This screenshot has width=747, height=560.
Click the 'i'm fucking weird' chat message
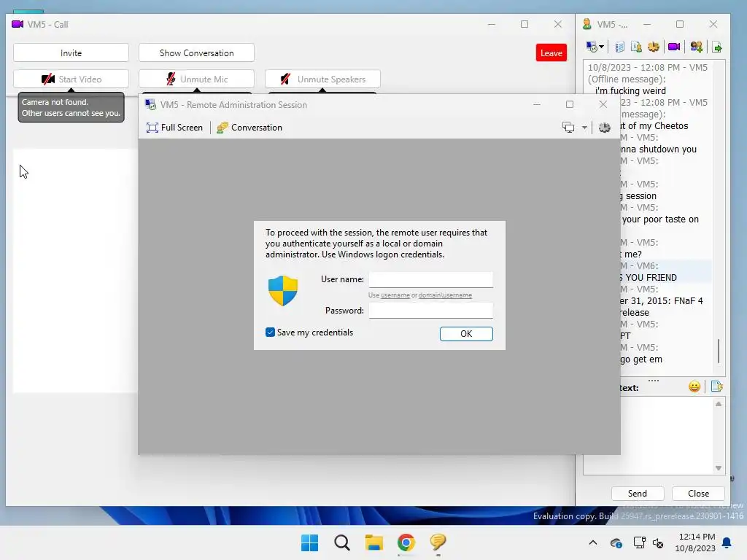[x=630, y=91]
